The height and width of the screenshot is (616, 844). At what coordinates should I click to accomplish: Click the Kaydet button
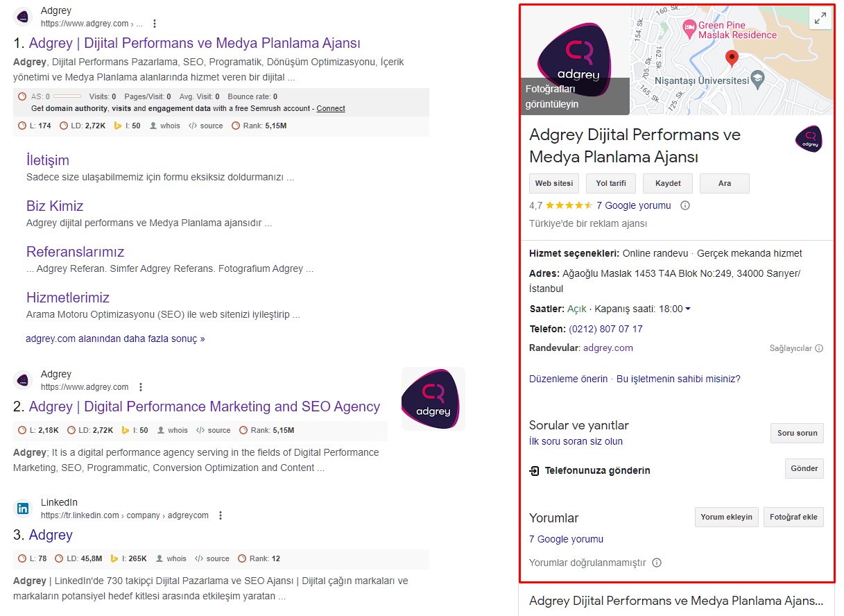point(669,184)
